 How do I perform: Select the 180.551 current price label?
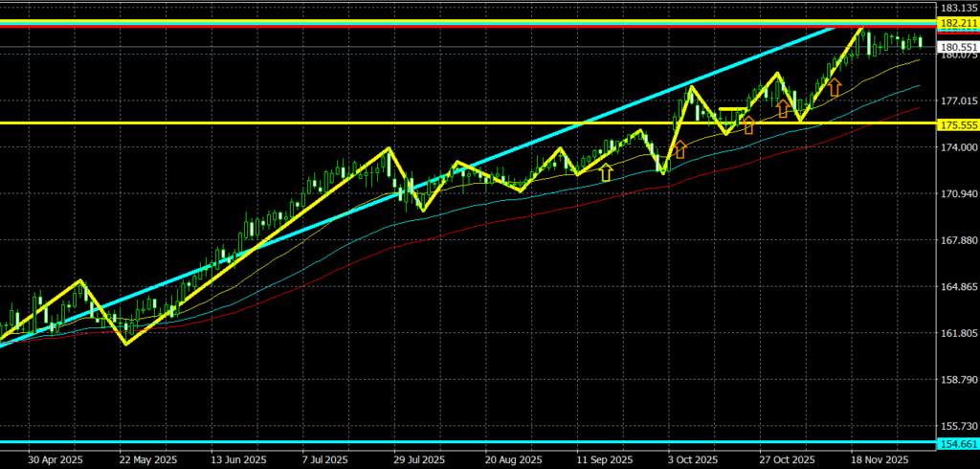click(957, 47)
